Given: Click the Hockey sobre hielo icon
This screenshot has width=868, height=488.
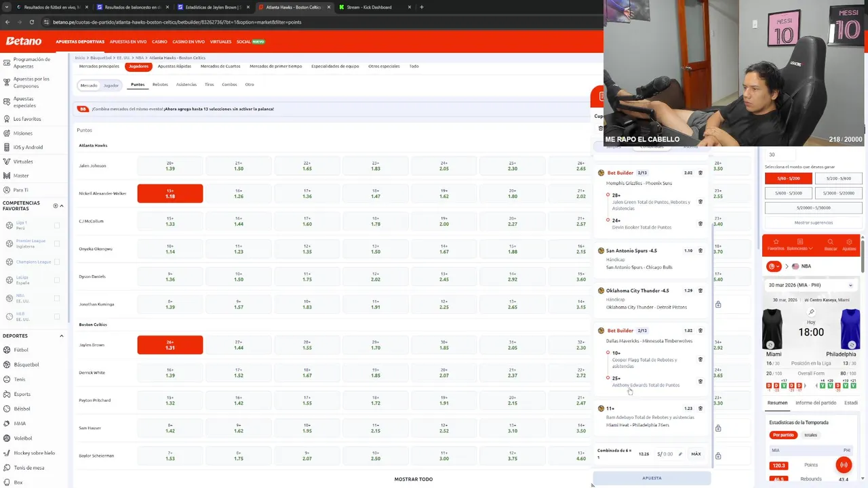Looking at the screenshot, I should coord(6,453).
